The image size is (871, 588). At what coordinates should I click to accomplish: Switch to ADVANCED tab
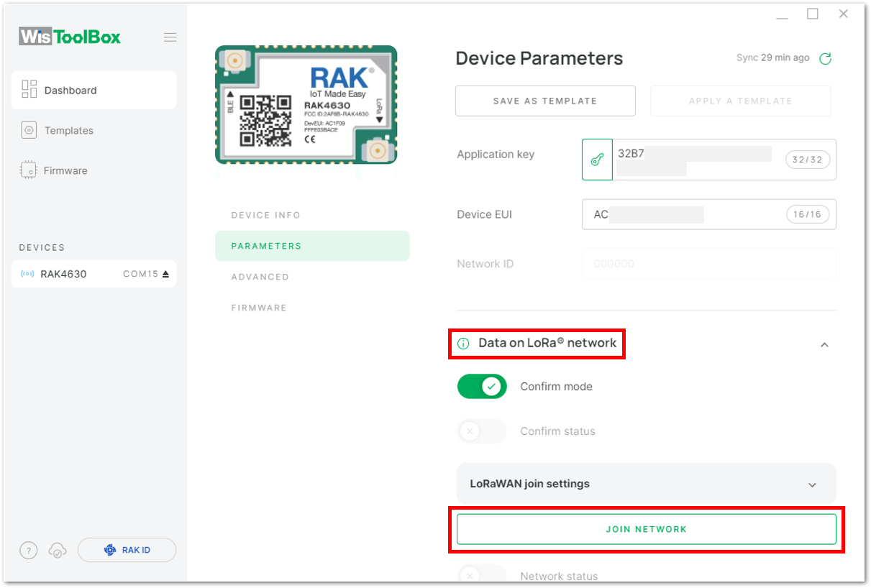click(x=260, y=277)
